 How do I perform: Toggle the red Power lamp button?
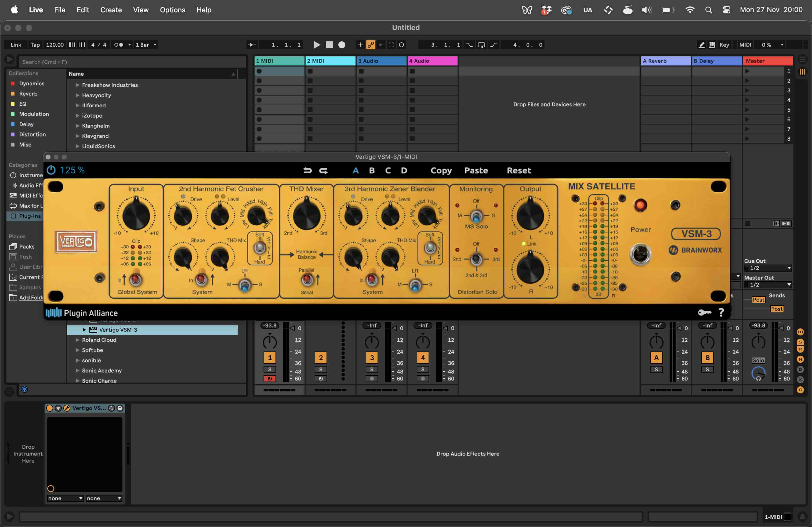(x=640, y=205)
